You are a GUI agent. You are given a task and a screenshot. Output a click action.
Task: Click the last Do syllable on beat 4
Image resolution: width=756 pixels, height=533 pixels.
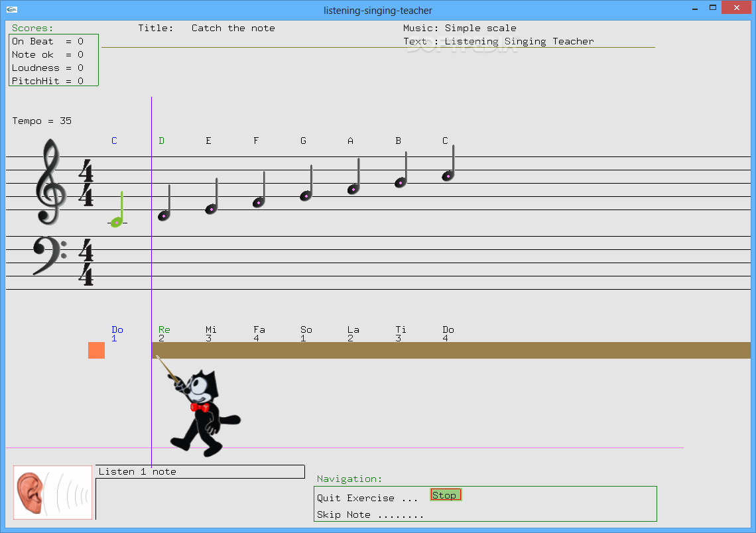pyautogui.click(x=448, y=329)
